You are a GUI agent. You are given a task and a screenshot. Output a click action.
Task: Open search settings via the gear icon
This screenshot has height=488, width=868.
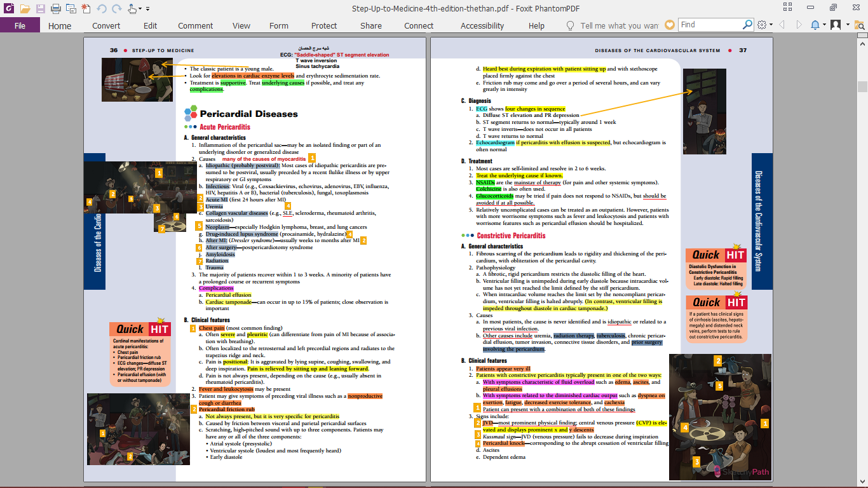pyautogui.click(x=762, y=25)
